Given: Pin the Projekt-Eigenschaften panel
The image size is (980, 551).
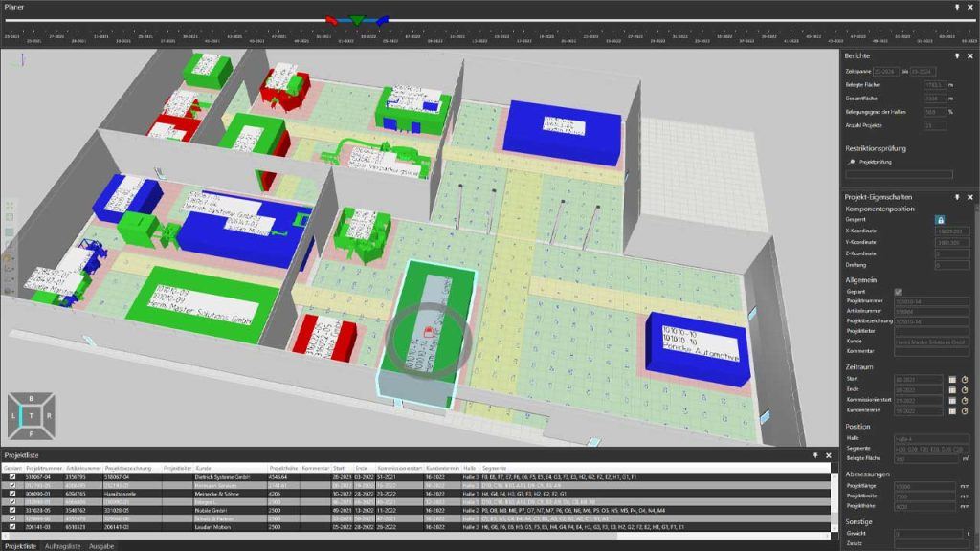Looking at the screenshot, I should [956, 196].
